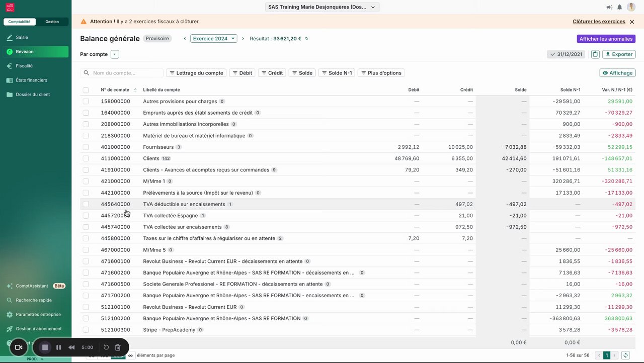Expand the Par compte dropdown arrow
The image size is (644, 363).
(115, 54)
